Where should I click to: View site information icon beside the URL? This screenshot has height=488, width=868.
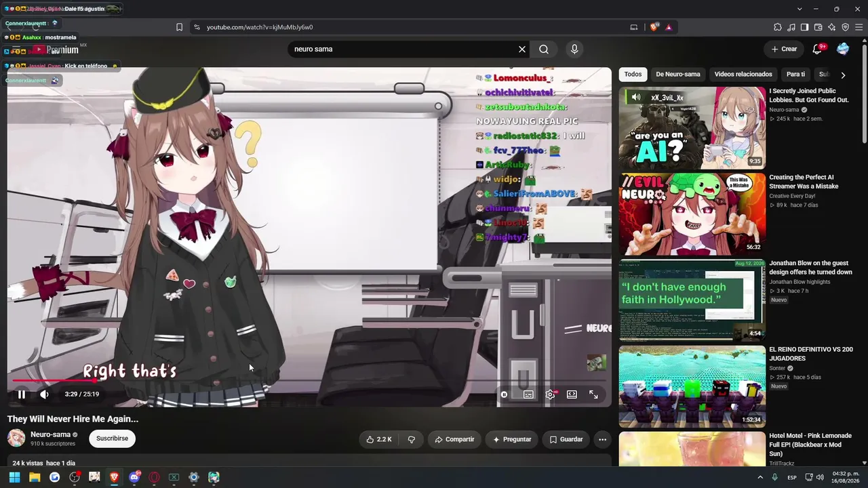click(197, 27)
